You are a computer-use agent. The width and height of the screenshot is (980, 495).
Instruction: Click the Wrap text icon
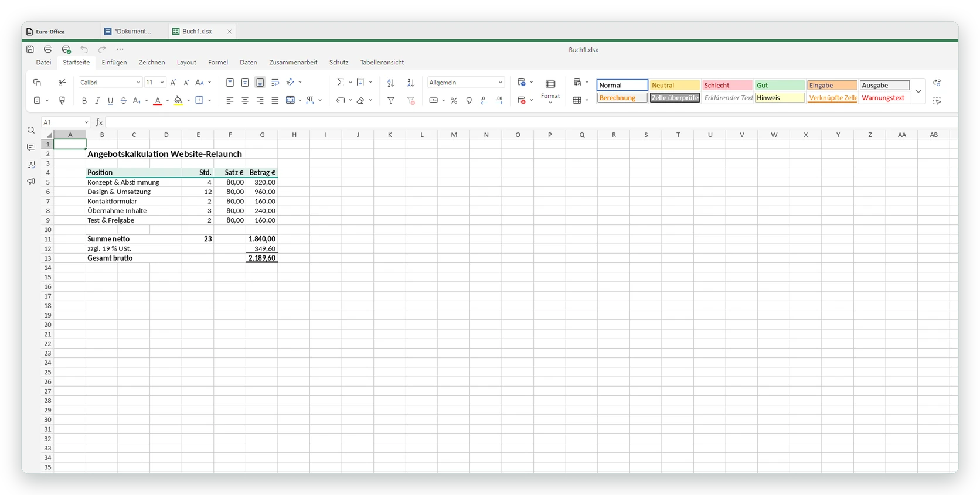point(275,83)
